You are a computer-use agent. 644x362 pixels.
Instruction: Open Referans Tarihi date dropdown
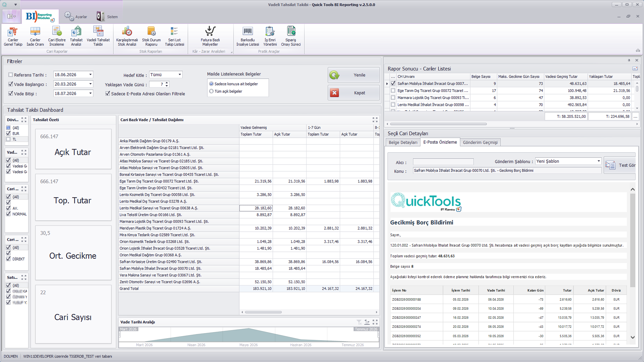pos(90,75)
